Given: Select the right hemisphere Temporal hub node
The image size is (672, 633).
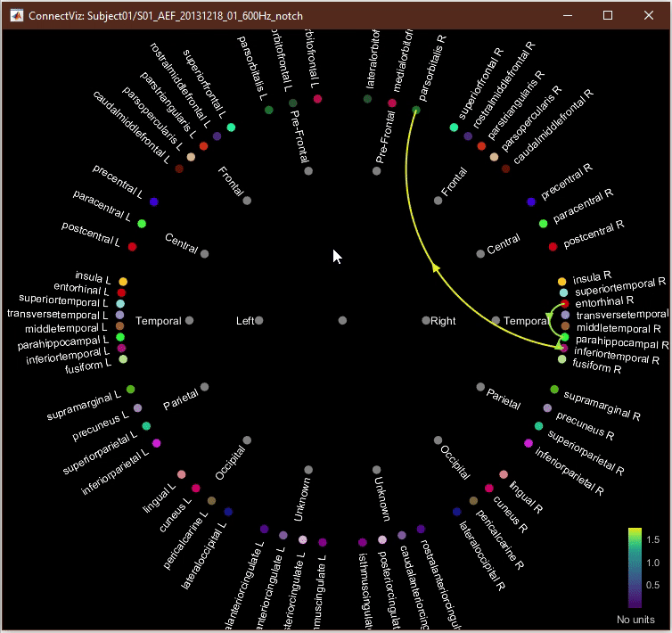Looking at the screenshot, I should click(496, 320).
